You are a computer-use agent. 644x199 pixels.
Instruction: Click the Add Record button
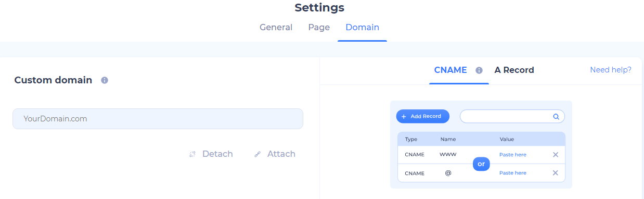tap(423, 116)
